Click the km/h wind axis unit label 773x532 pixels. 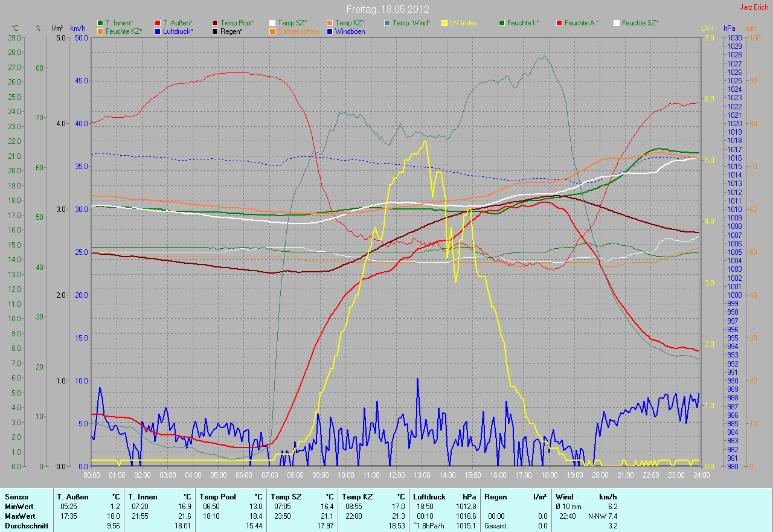click(x=79, y=28)
